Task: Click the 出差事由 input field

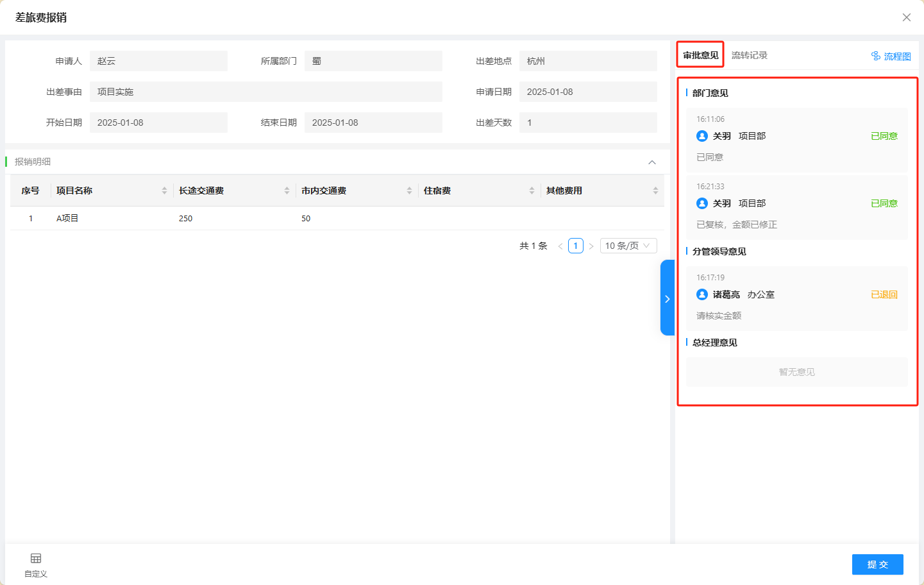Action: tap(265, 92)
